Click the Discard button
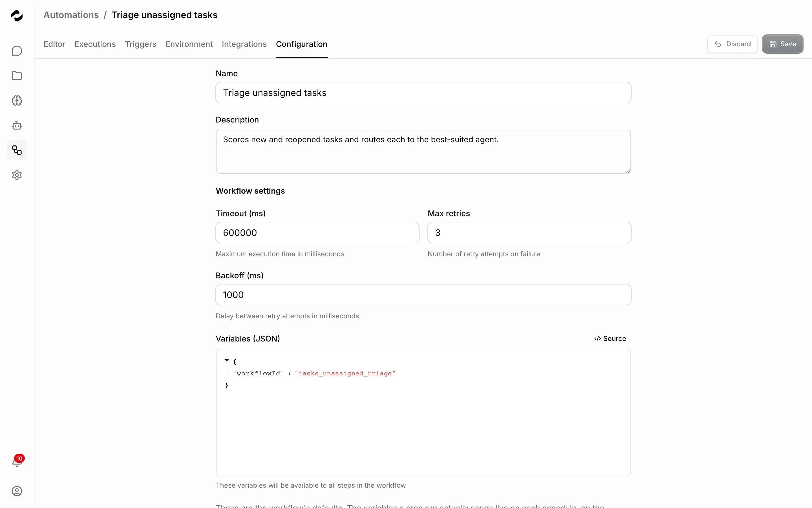The image size is (812, 508). tap(732, 44)
